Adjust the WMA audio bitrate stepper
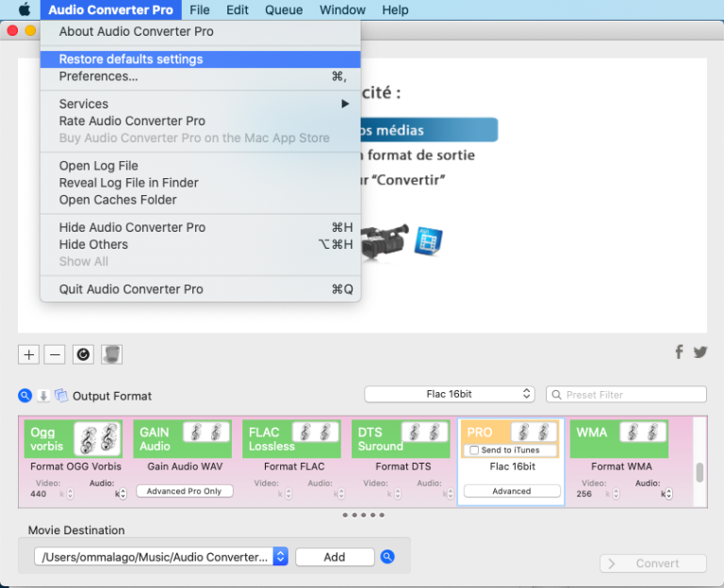The width and height of the screenshot is (724, 588). pos(668,494)
